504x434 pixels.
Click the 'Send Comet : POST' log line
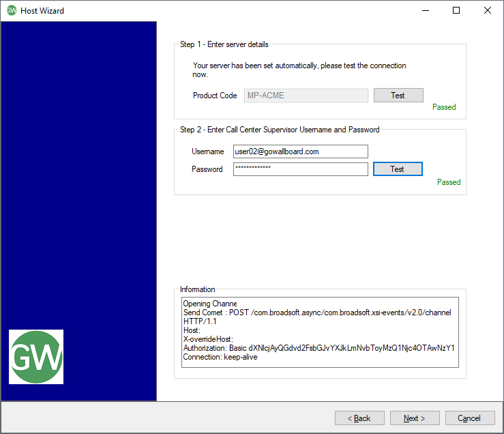coord(317,313)
